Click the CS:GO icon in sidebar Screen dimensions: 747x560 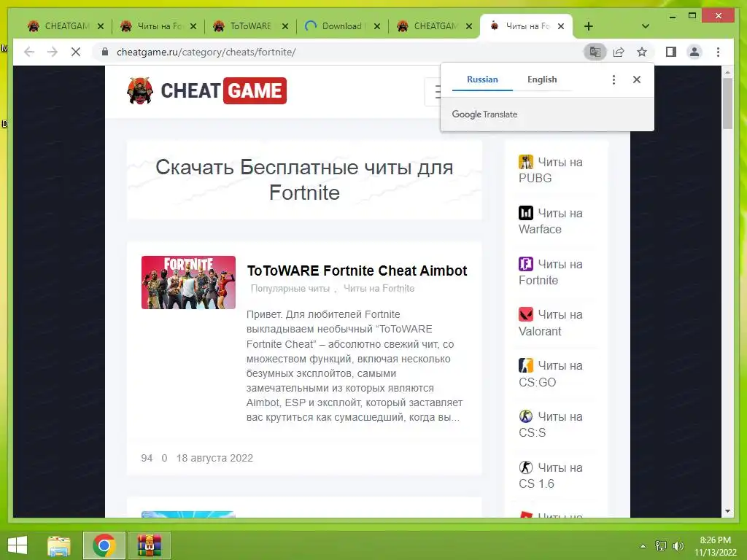pos(526,365)
